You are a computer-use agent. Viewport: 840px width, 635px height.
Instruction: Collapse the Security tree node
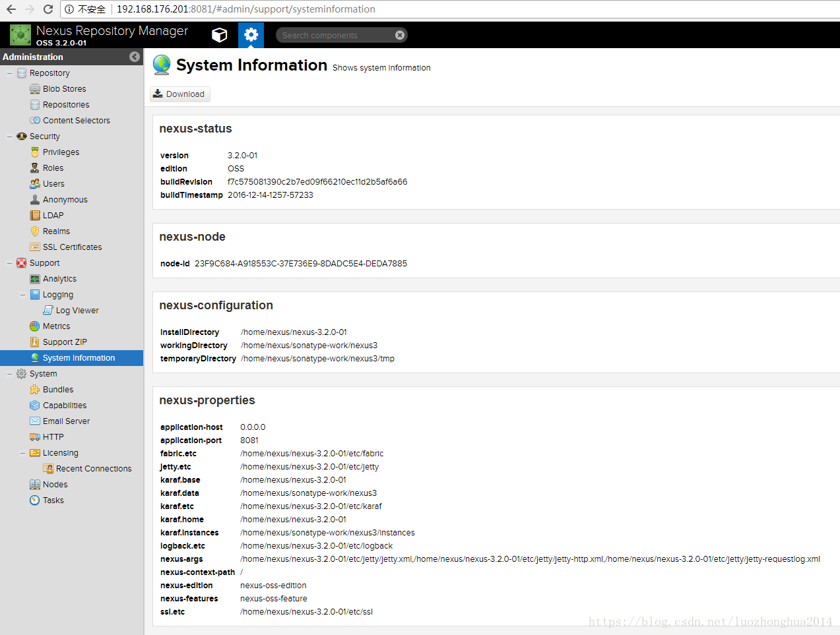[x=9, y=136]
